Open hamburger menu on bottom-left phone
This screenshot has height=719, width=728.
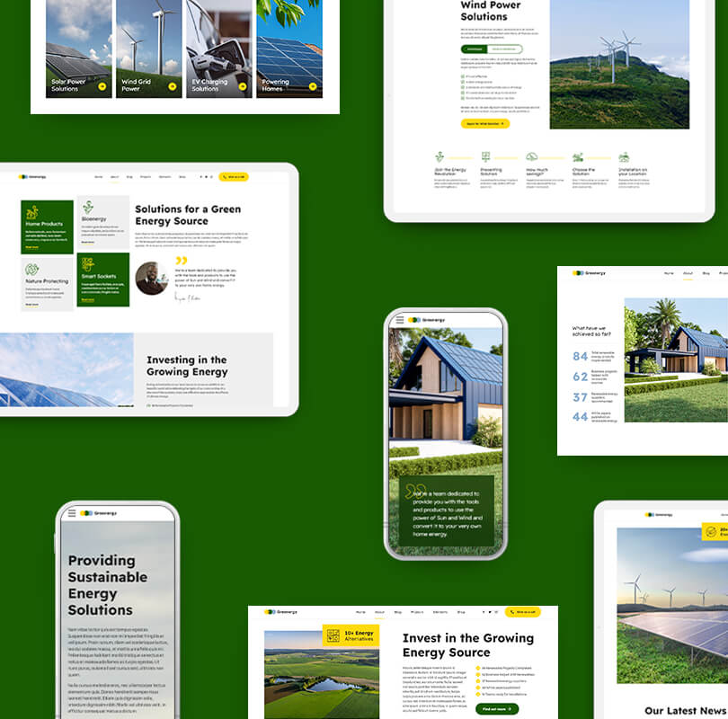(72, 513)
